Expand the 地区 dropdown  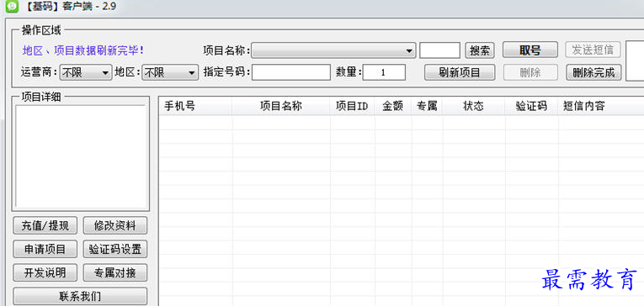click(x=170, y=72)
